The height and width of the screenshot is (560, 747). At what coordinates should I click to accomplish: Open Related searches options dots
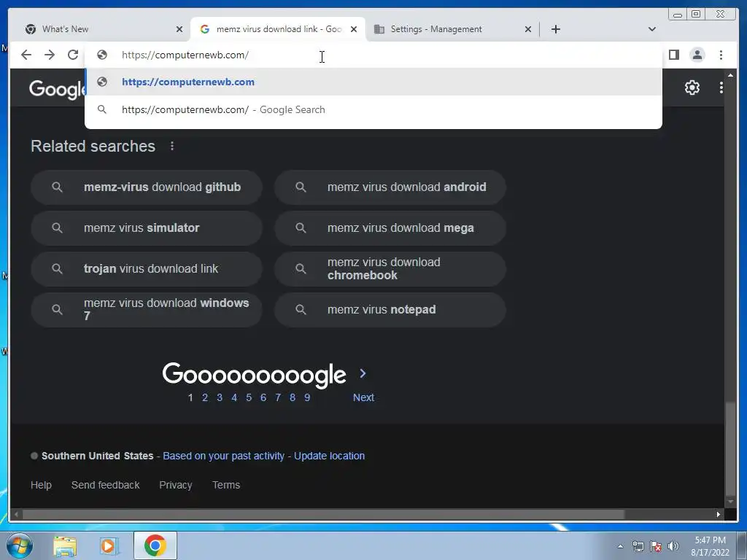(172, 146)
